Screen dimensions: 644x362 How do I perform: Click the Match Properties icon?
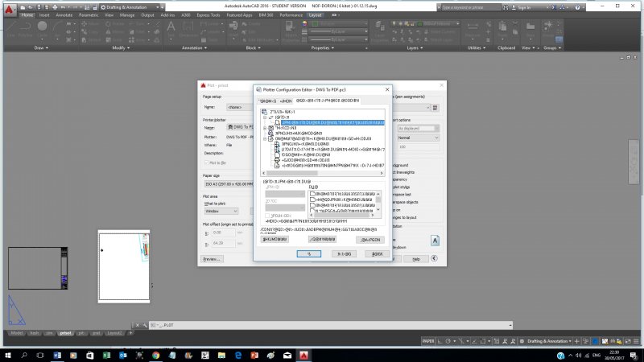click(290, 27)
